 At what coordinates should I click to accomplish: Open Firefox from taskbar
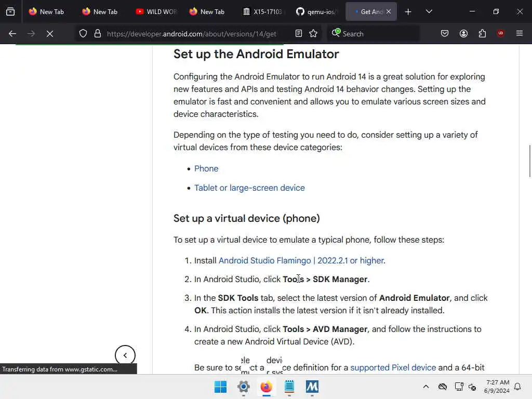click(267, 387)
